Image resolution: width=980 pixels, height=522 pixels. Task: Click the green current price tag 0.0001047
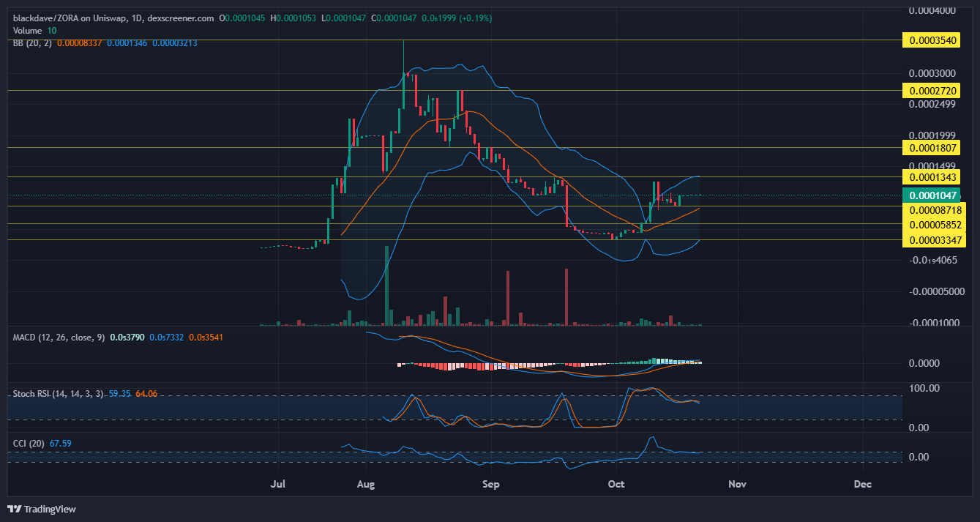point(933,195)
